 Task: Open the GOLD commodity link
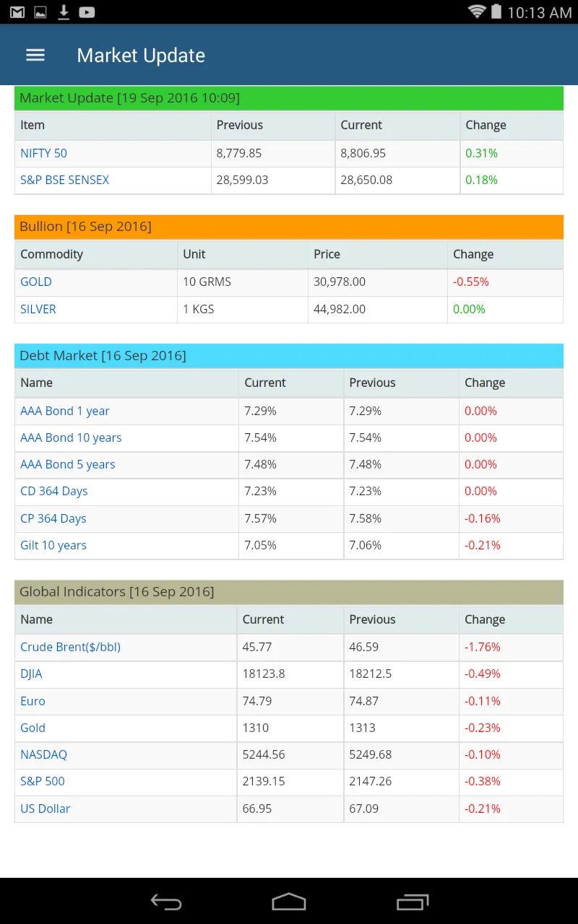(x=36, y=282)
